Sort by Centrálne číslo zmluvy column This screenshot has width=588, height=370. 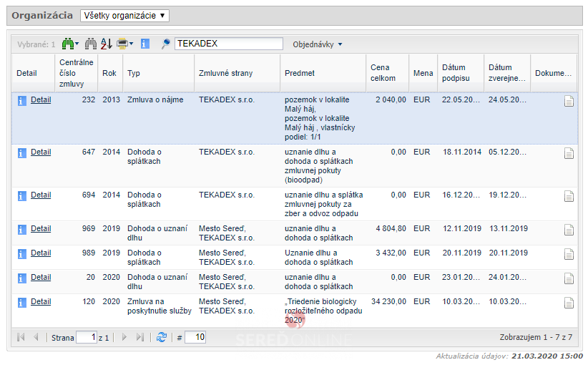click(x=76, y=73)
